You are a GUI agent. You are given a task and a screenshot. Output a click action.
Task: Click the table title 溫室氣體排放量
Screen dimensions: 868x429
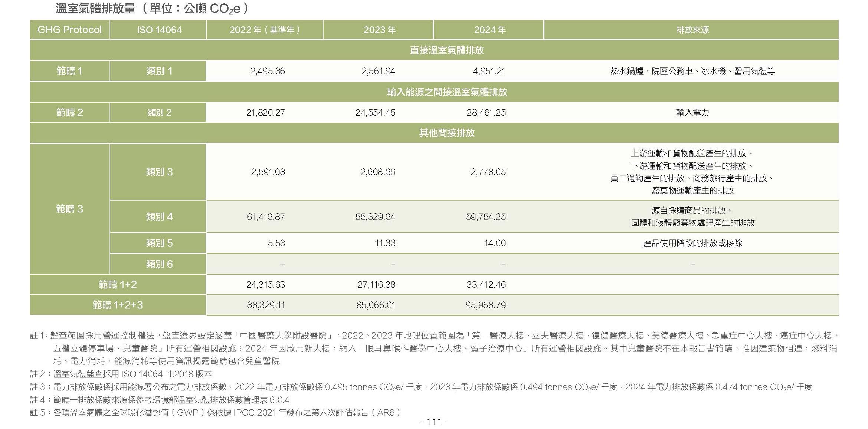(x=95, y=8)
